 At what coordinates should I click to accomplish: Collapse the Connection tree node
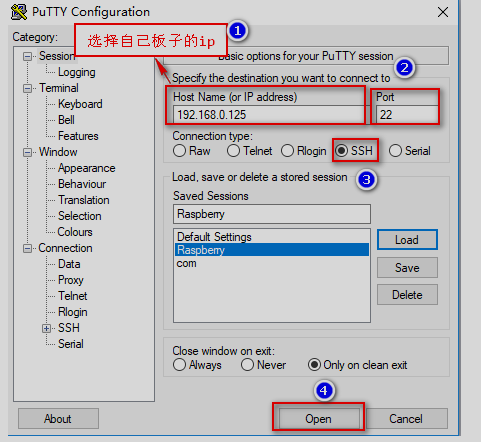click(x=27, y=248)
